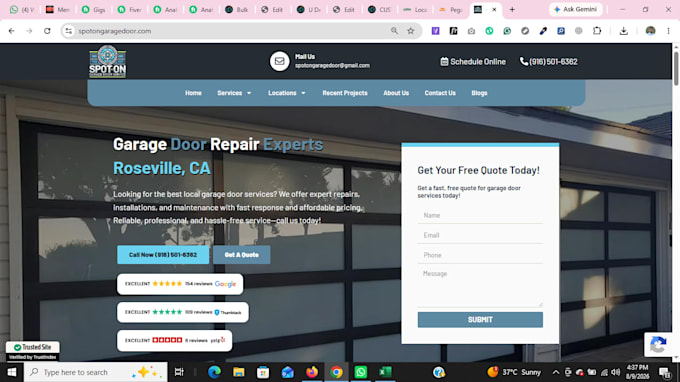Reload the page with the refresh icon

click(x=47, y=31)
